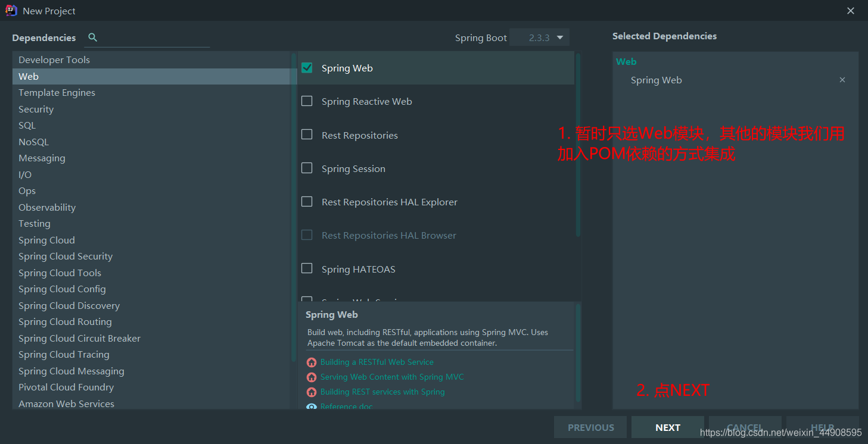Select the Web category
Image resolution: width=868 pixels, height=444 pixels.
coord(152,76)
